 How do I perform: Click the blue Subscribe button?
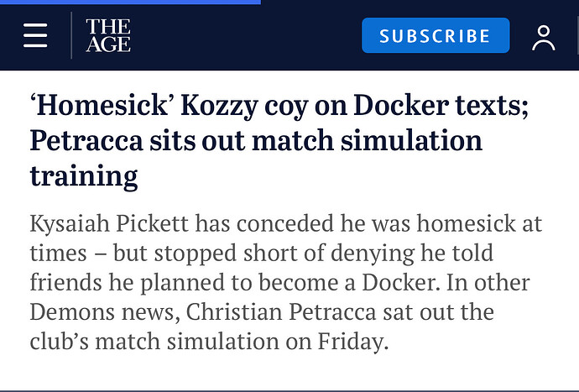(x=436, y=35)
